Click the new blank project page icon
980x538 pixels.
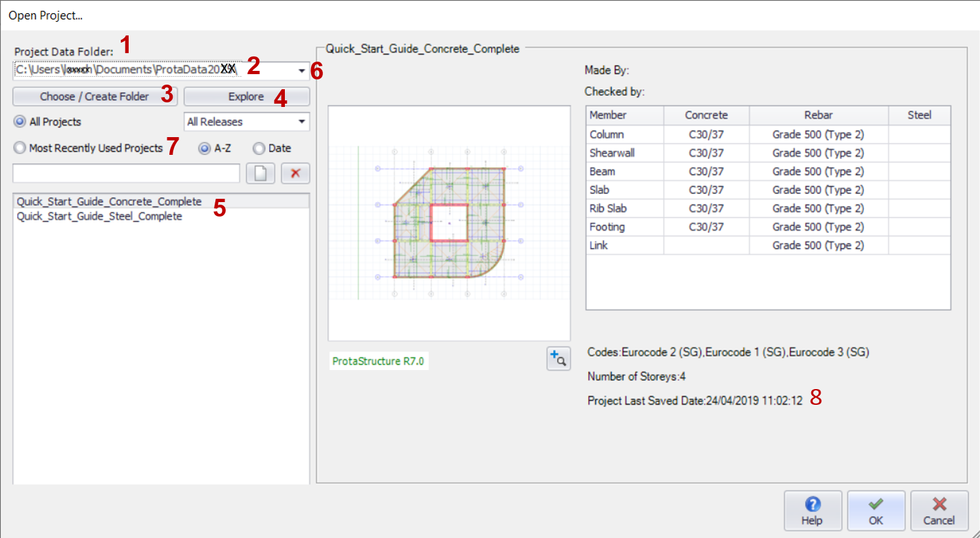(x=261, y=173)
